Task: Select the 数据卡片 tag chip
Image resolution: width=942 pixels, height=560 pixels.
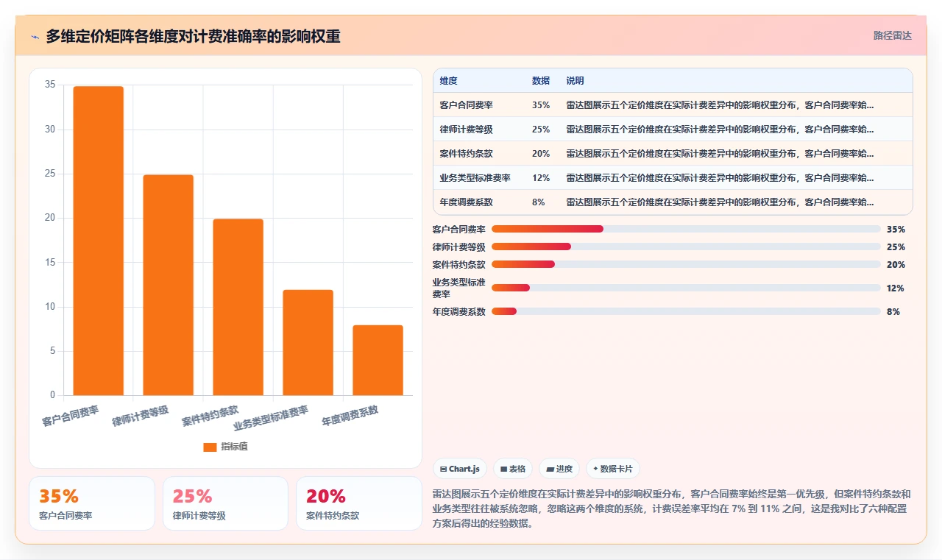Action: 613,469
